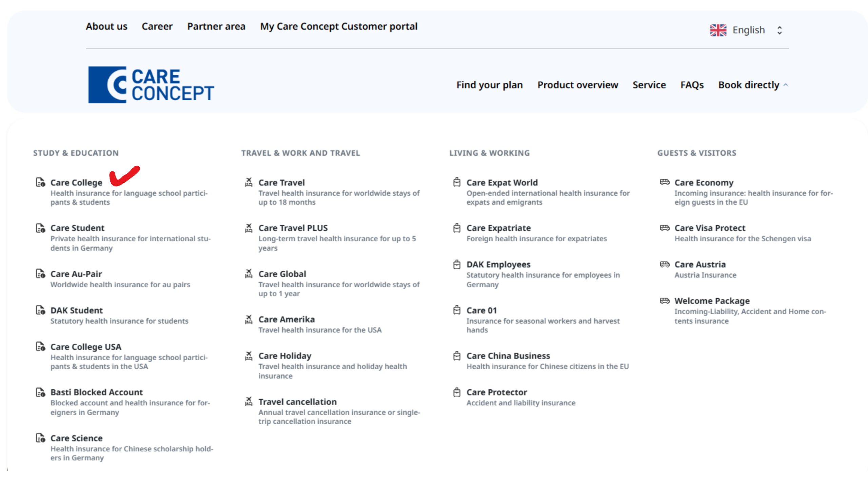Open the DAK Employees link
The image size is (868, 488).
(x=498, y=265)
